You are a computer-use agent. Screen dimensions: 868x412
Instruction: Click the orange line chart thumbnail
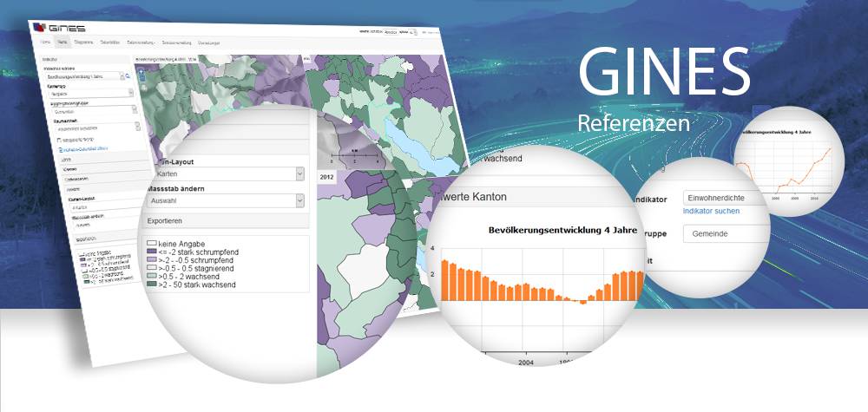789,161
